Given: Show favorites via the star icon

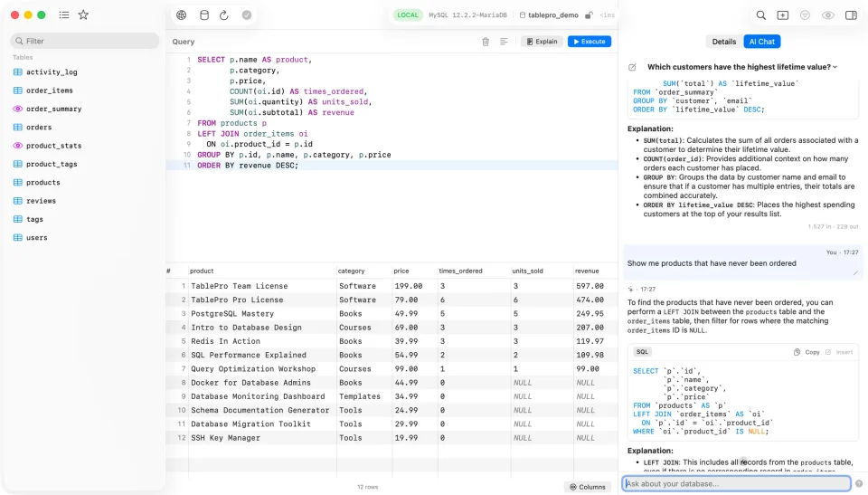Looking at the screenshot, I should coord(83,15).
